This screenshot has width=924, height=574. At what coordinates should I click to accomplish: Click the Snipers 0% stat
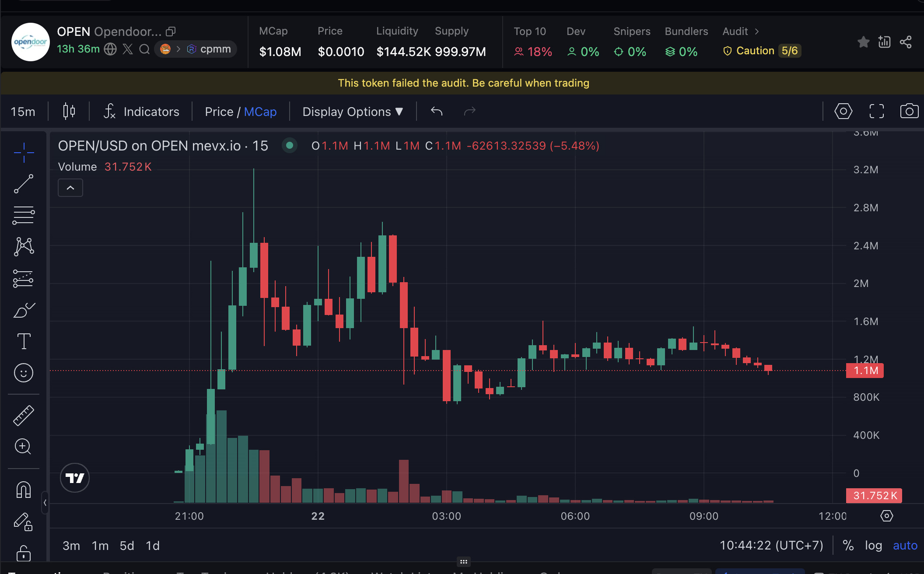coord(631,42)
